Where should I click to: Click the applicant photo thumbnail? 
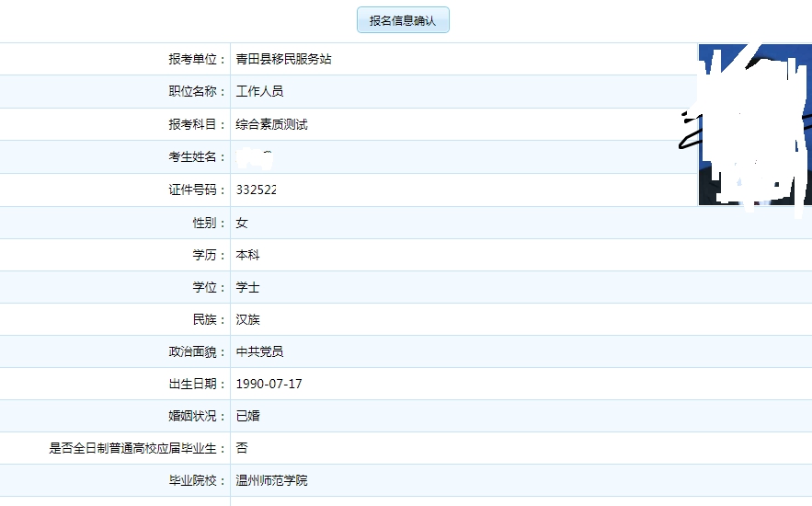click(754, 124)
